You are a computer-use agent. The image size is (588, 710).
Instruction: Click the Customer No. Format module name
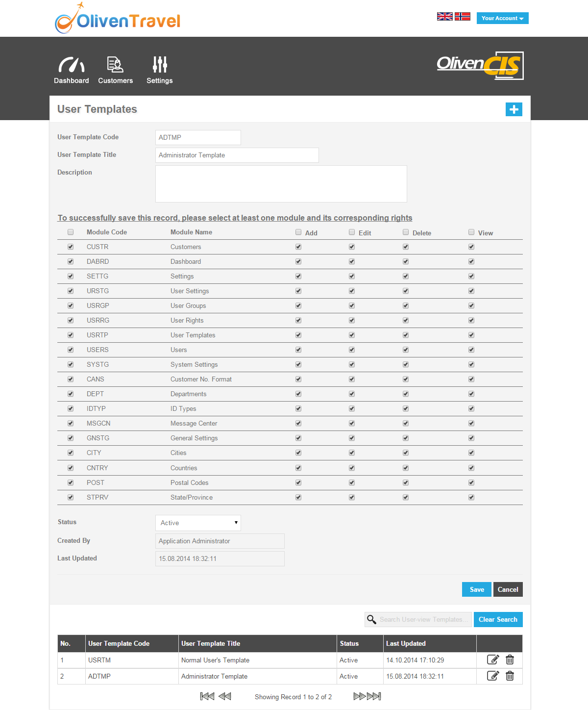tap(201, 379)
